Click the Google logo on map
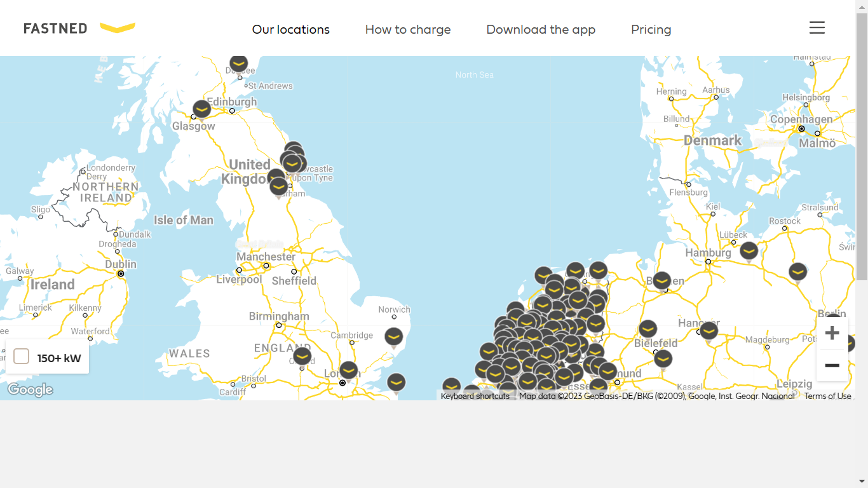 30,390
